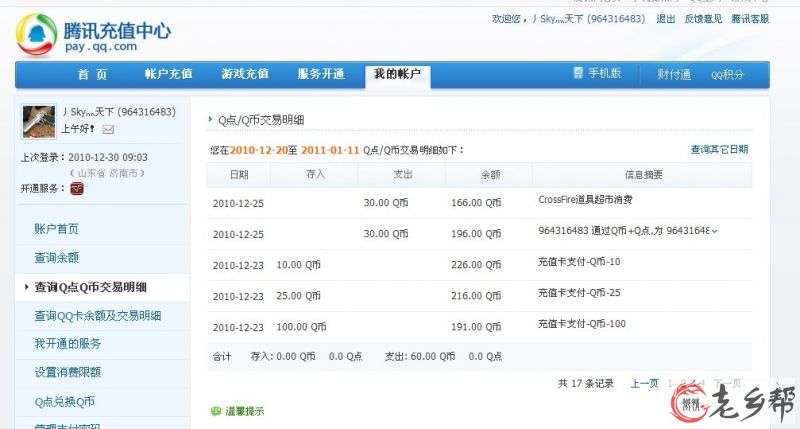800x429 pixels.
Task: Open 设置消费限额 in the sidebar
Action: (x=67, y=373)
